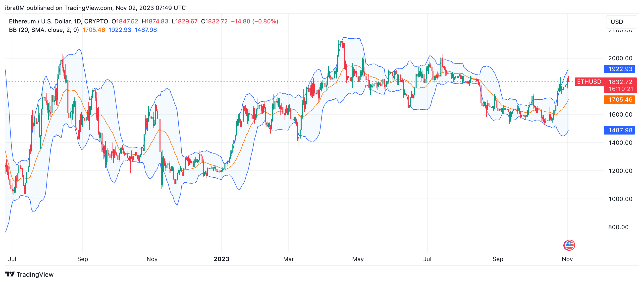Screen dimensions: 644x283
Task: Click the orange 1705.46 basis price label
Action: point(620,100)
